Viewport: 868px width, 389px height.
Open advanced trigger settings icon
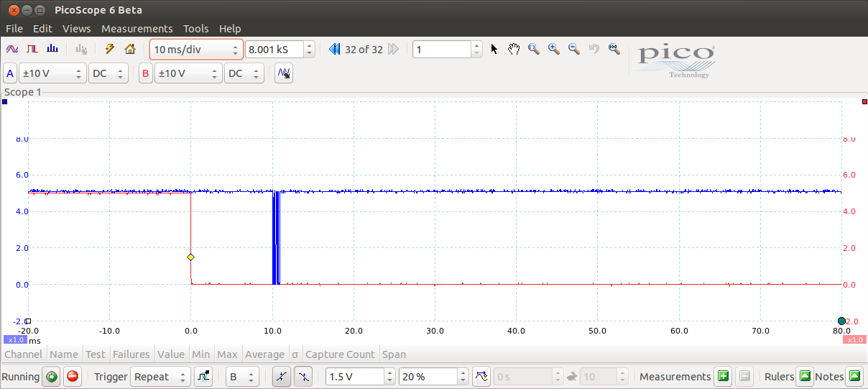pos(203,376)
